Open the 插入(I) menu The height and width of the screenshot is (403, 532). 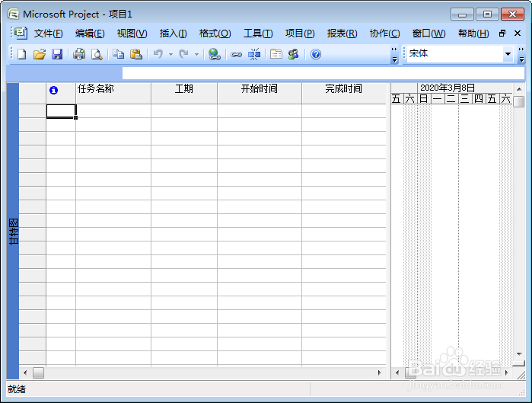tap(173, 34)
